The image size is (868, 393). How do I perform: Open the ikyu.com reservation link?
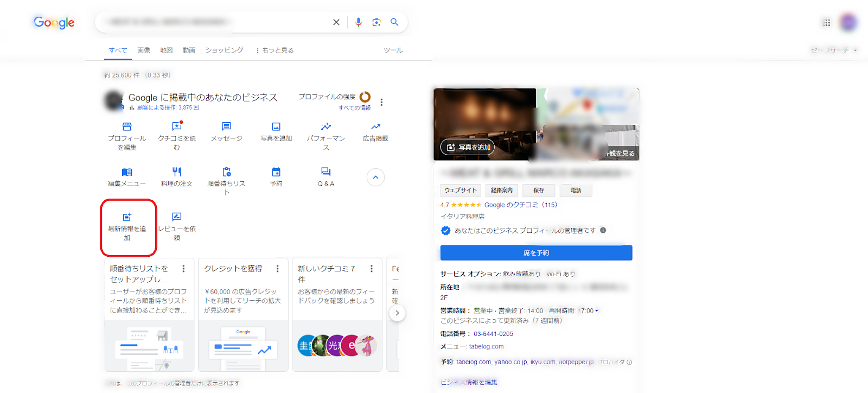[x=542, y=362]
